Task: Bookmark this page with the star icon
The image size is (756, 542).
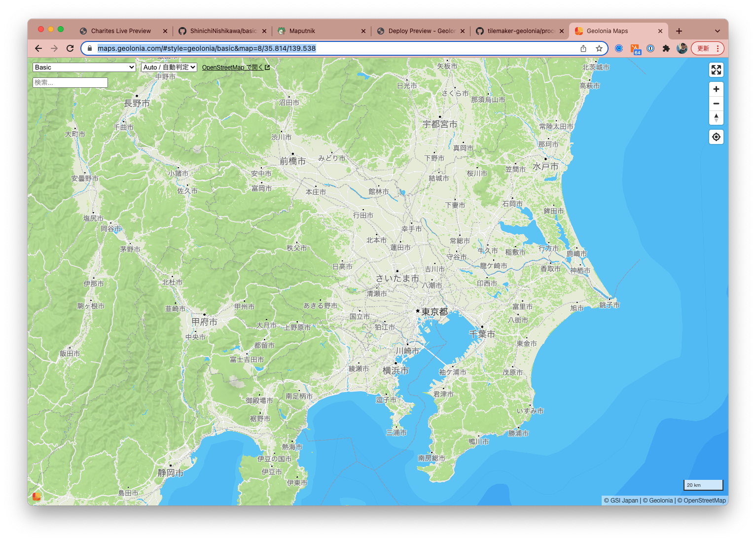Action: point(599,48)
